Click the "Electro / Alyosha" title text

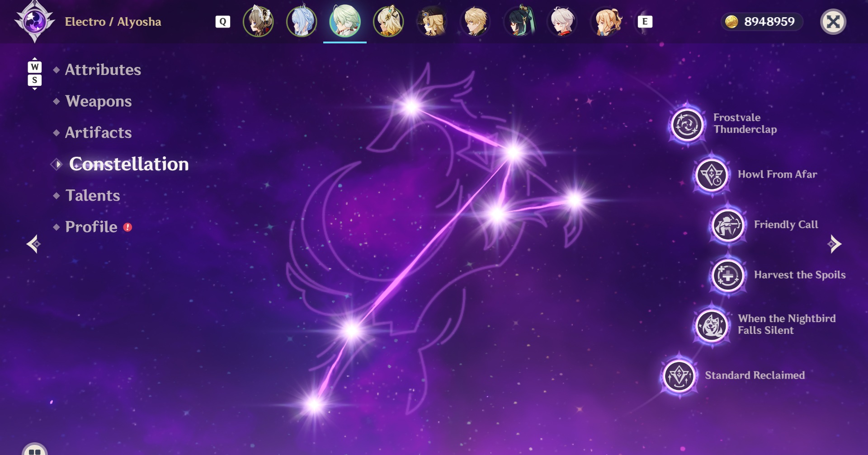(113, 22)
